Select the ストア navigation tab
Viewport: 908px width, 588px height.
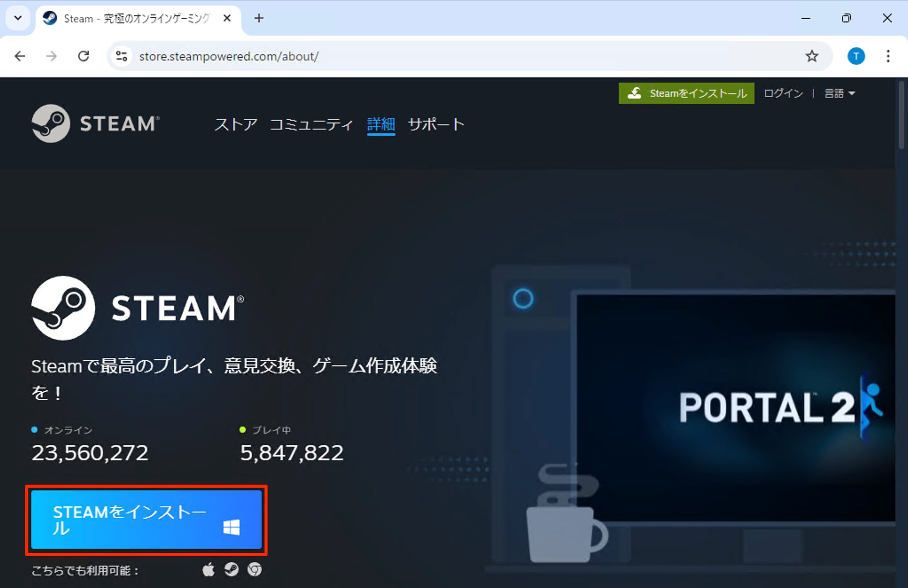(x=235, y=125)
